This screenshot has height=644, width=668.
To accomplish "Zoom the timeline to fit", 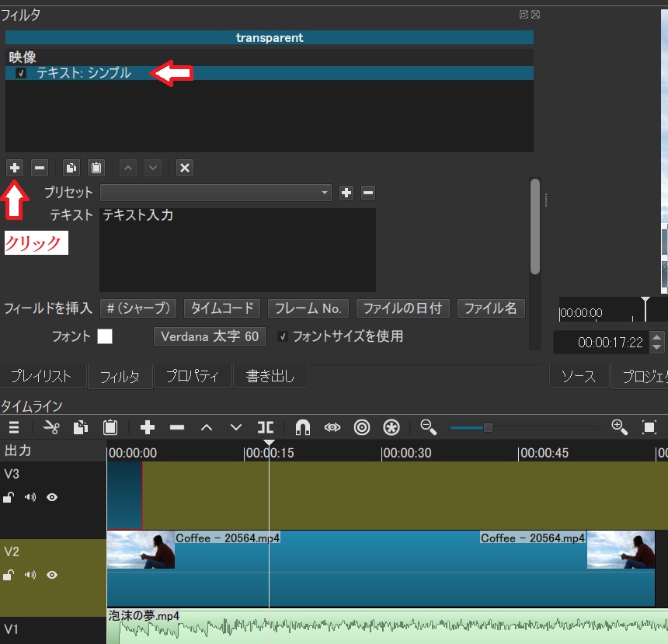I will 650,427.
